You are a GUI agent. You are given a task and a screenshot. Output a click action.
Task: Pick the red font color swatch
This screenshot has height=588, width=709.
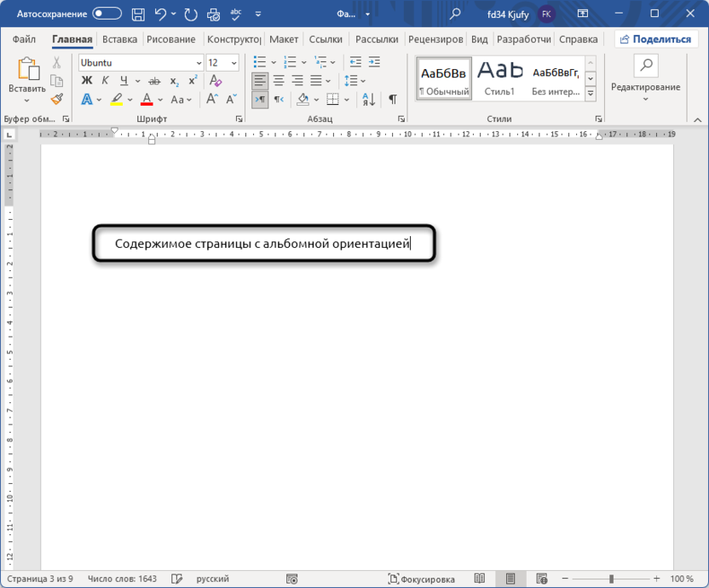click(147, 100)
